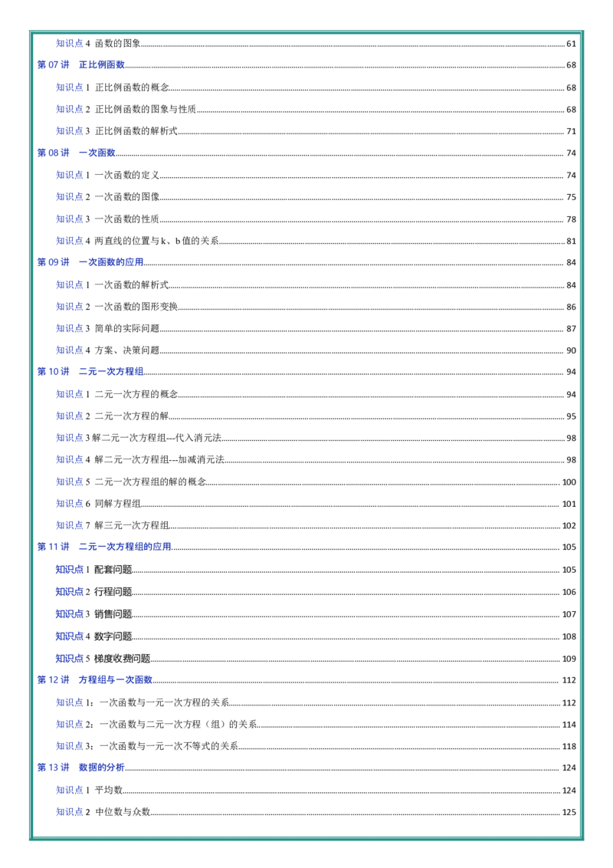Click 知识点3 销售问题
The width and height of the screenshot is (613, 868).
(x=316, y=614)
